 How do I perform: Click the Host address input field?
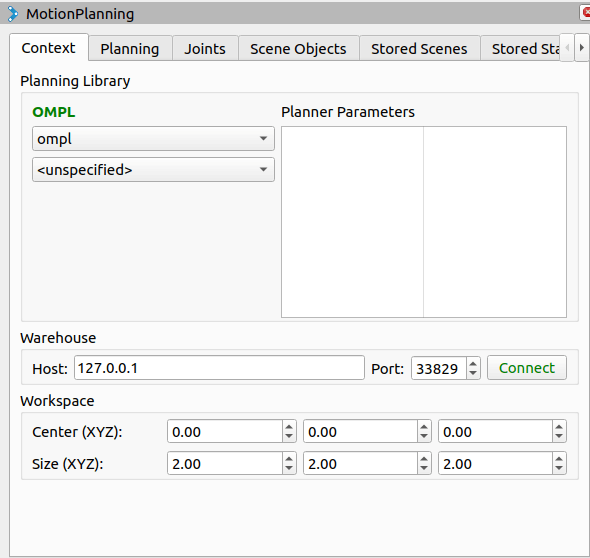point(219,368)
